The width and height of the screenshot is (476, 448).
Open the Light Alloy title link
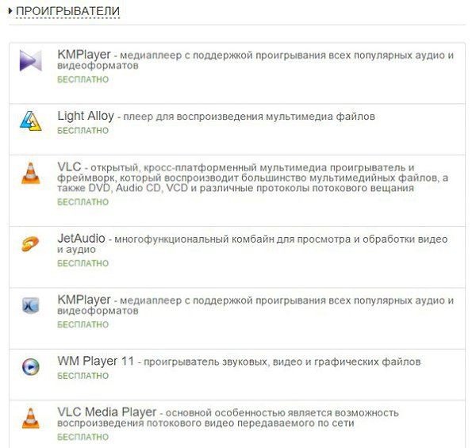point(86,116)
